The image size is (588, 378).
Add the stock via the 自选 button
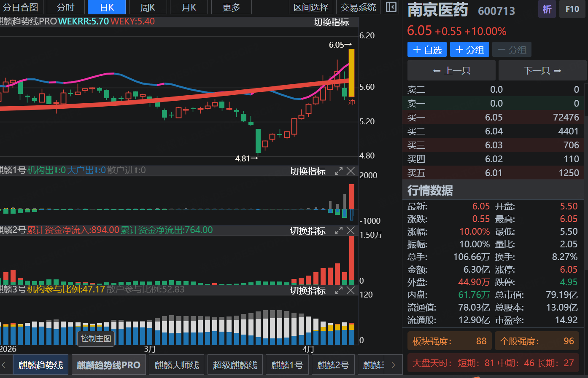[x=427, y=50]
